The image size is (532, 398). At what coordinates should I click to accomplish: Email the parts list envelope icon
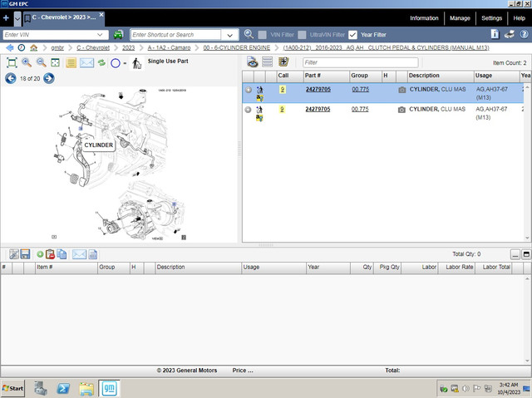pyautogui.click(x=80, y=254)
